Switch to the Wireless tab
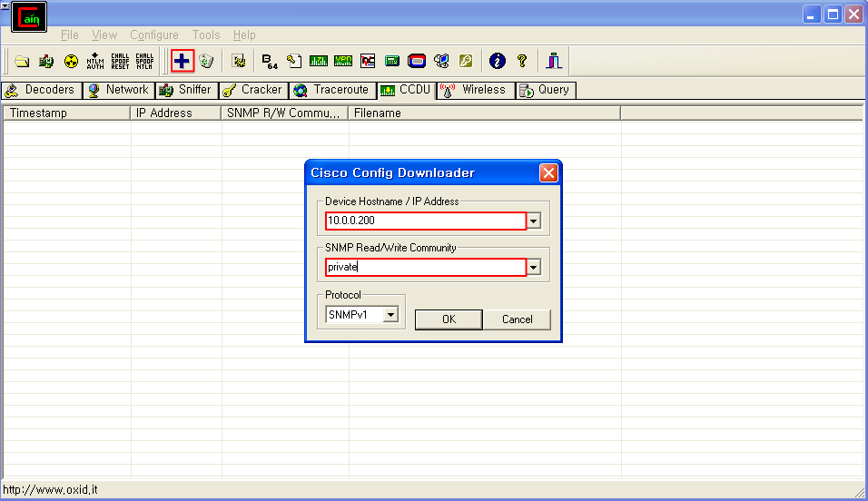This screenshot has width=868, height=501. 476,90
